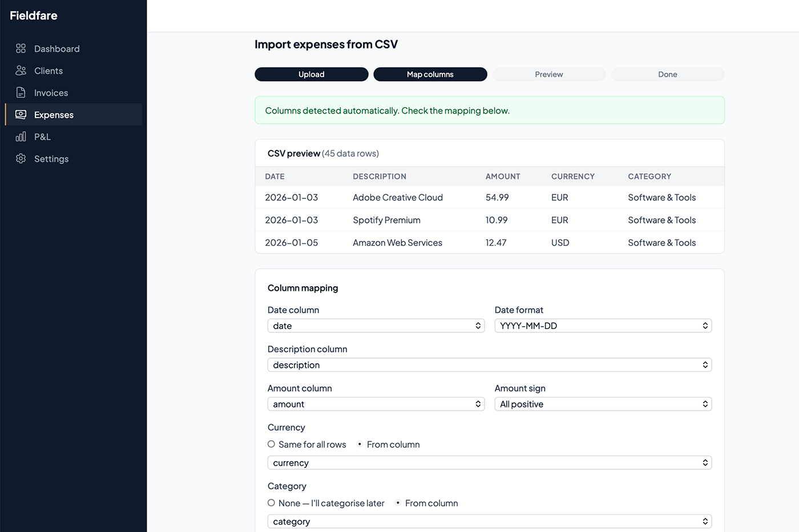Expand the Amount sign dropdown
799x532 pixels.
coord(603,404)
